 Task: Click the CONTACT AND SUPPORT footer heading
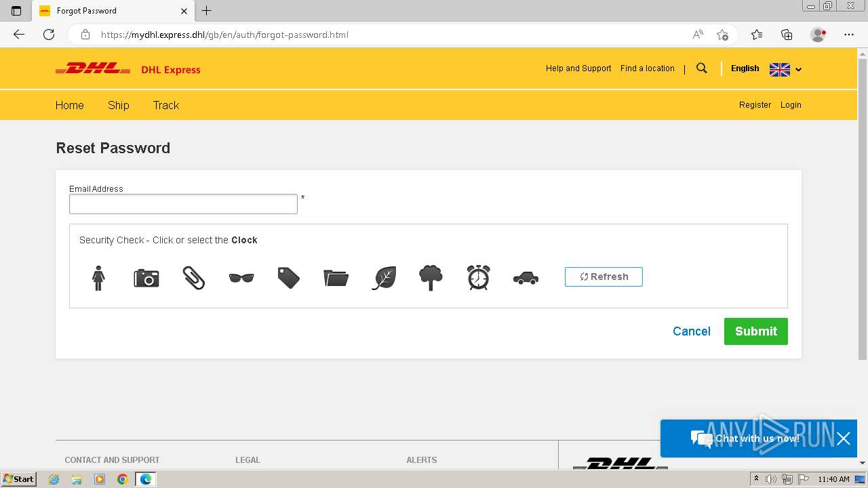pos(112,460)
